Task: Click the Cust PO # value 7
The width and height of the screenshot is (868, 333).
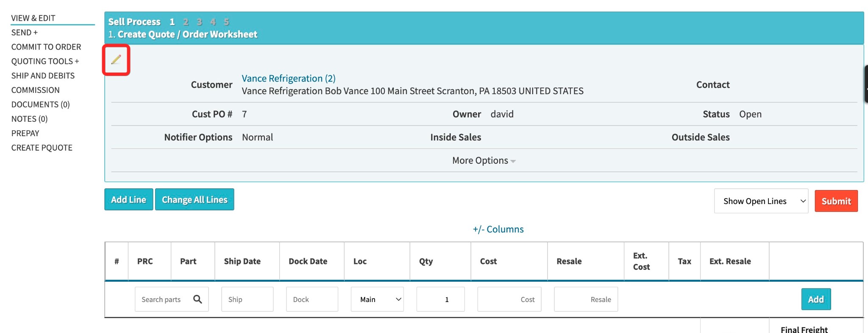Action: (x=245, y=114)
